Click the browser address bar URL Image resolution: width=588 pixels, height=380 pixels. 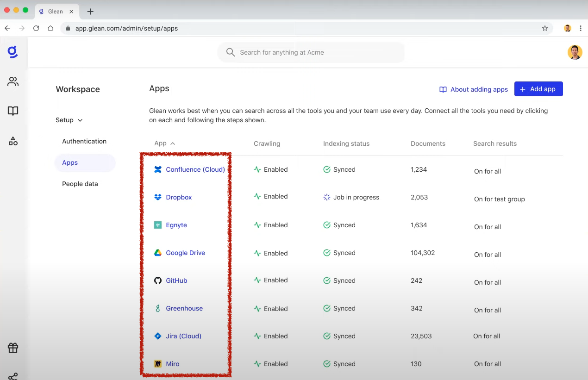[x=126, y=28]
